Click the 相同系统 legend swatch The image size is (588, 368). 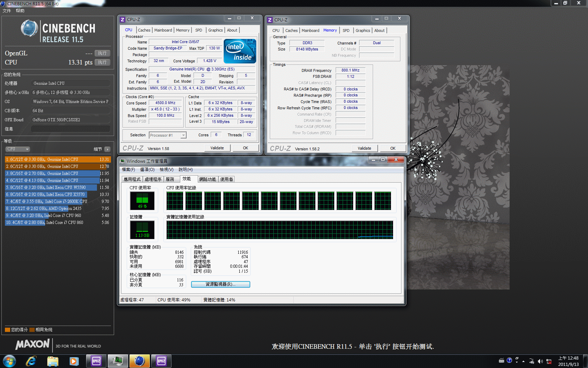[x=32, y=330]
